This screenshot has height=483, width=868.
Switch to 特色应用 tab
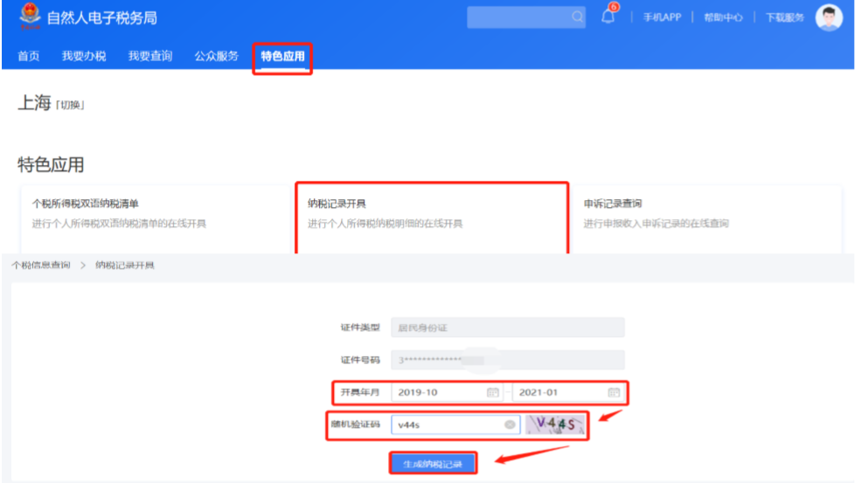[282, 57]
